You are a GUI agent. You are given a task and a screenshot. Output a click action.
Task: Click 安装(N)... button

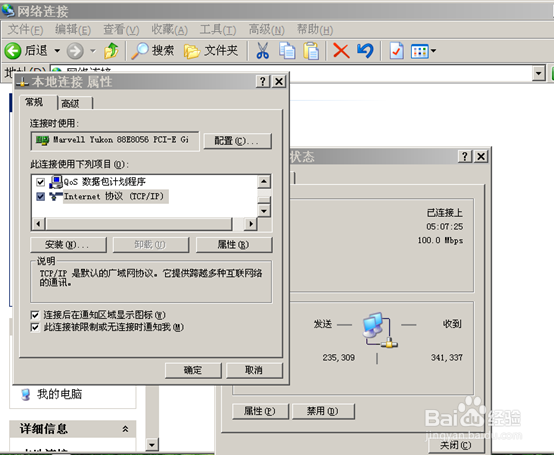[x=69, y=244]
